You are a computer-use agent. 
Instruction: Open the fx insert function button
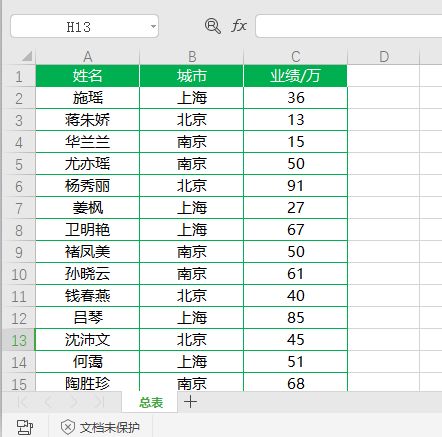[239, 26]
